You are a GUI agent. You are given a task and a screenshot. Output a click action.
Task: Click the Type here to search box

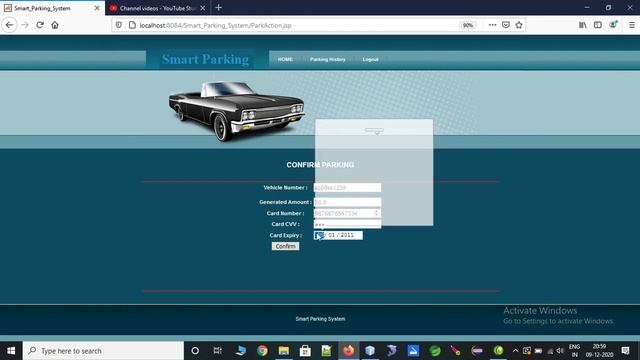click(103, 351)
